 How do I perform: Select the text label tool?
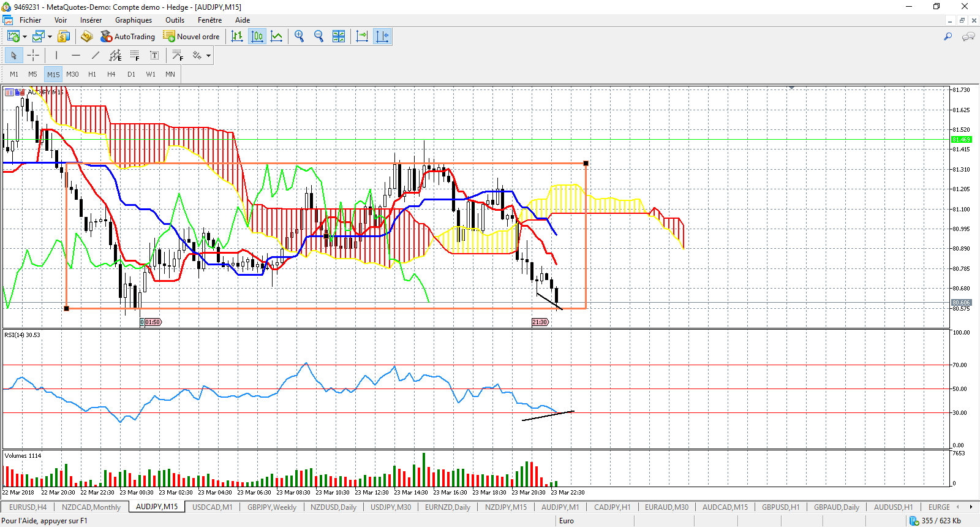pos(154,56)
